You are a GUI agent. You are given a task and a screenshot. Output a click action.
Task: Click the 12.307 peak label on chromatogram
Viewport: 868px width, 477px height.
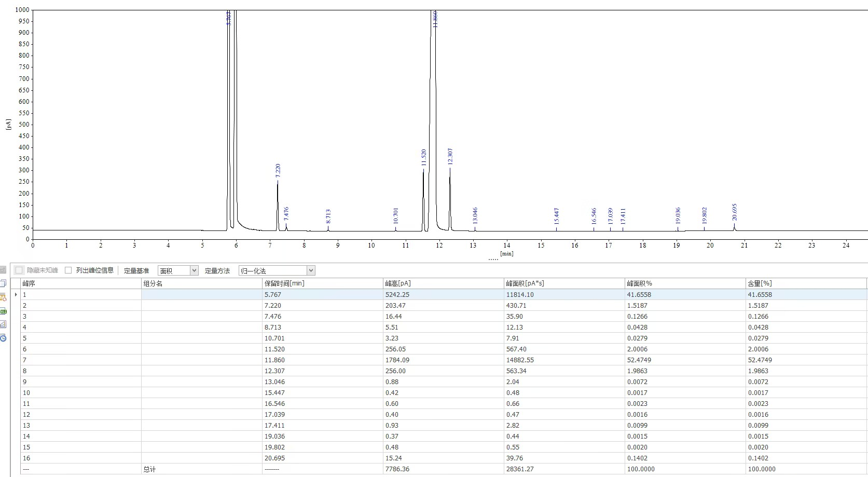[450, 156]
